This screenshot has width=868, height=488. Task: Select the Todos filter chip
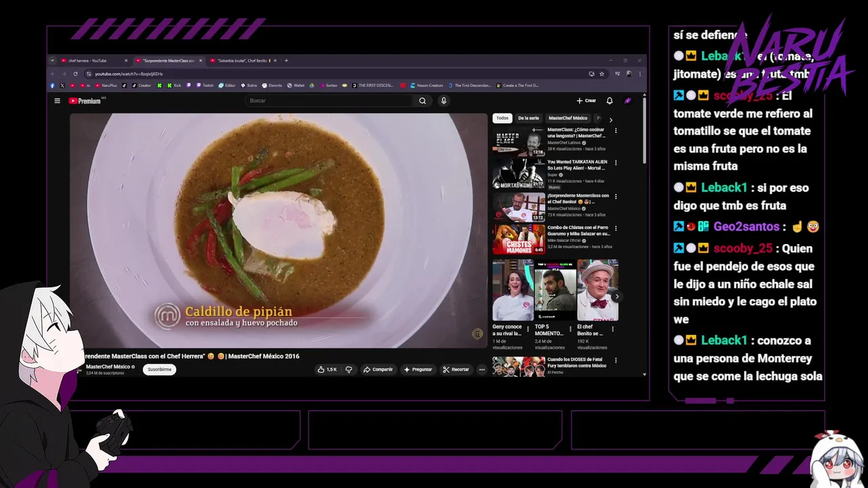(502, 118)
